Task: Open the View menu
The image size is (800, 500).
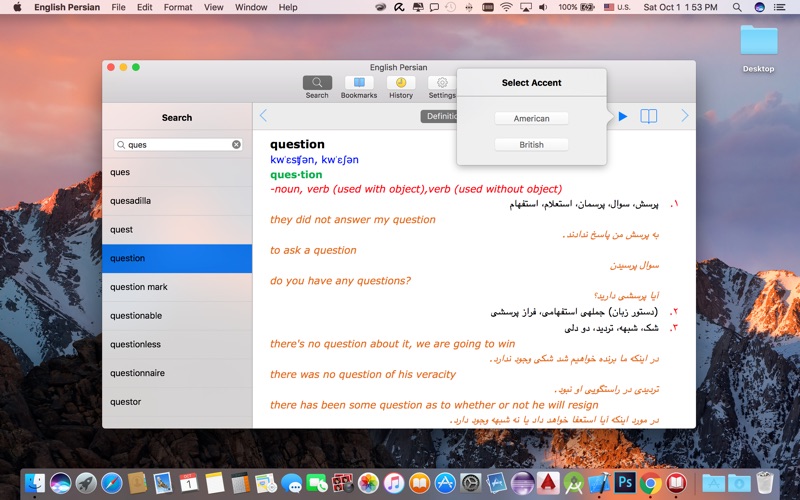Action: pyautogui.click(x=213, y=7)
